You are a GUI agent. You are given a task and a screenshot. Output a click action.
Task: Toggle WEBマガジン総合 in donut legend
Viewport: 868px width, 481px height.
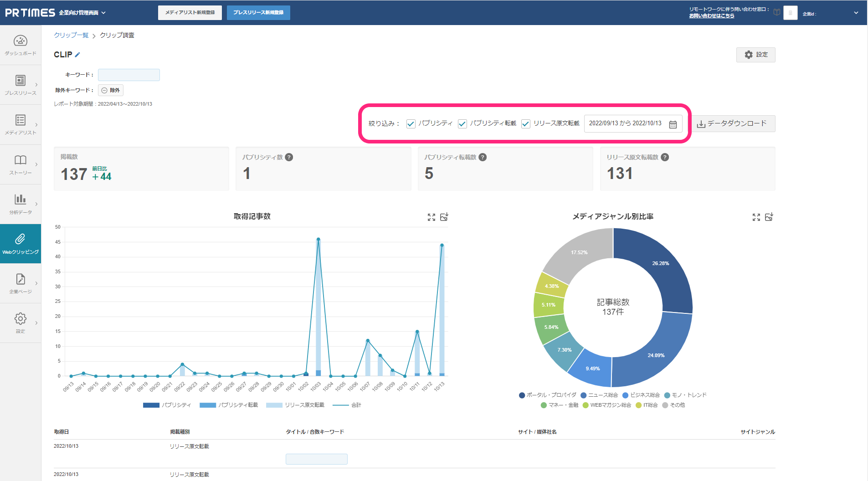point(607,405)
